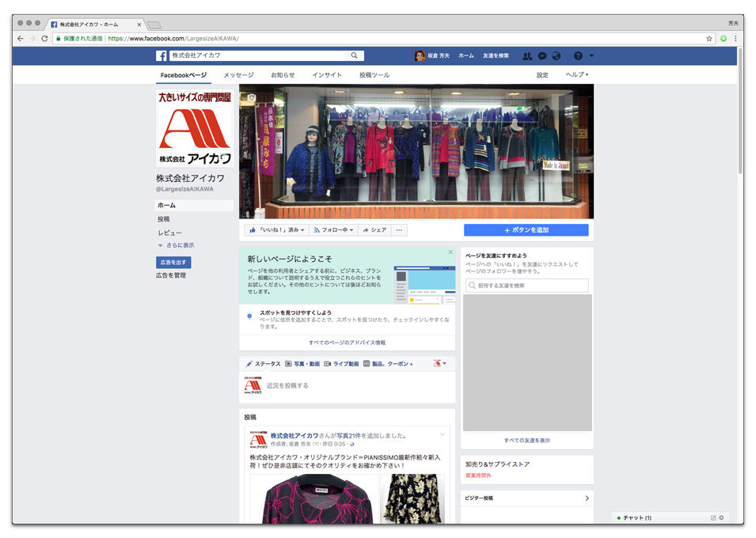Screen dimensions: 756x538
Task: Close the browser tab
Action: click(139, 25)
